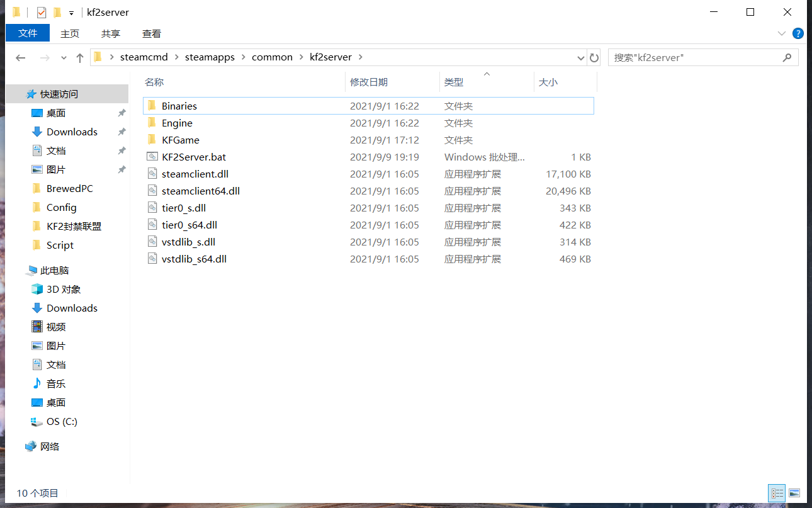The image size is (812, 508).
Task: Switch to the 主页 ribbon tab
Action: click(x=70, y=33)
